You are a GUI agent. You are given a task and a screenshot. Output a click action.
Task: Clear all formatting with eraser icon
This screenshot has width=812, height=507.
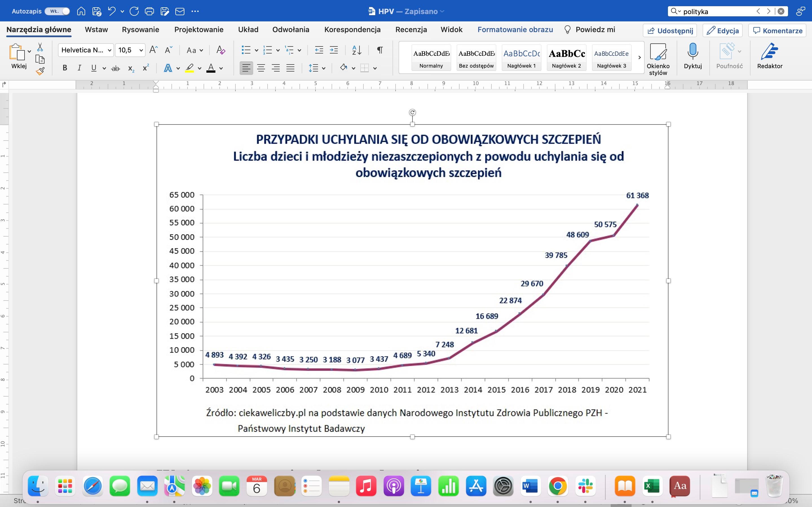tap(220, 50)
